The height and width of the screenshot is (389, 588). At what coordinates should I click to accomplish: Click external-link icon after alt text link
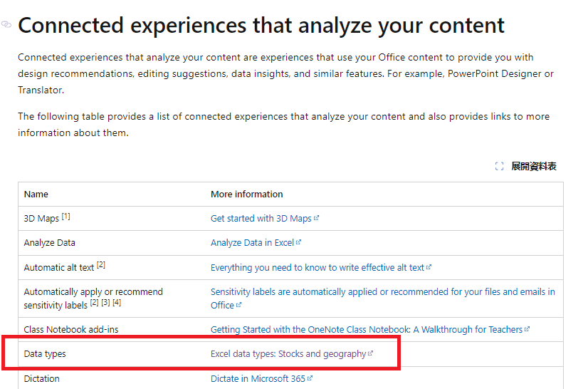coord(429,268)
